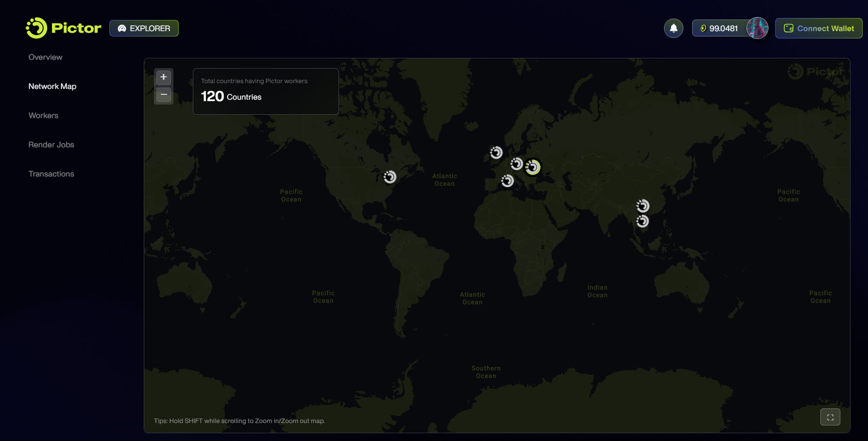Navigate to Render Jobs
This screenshot has width=868, height=441.
51,145
